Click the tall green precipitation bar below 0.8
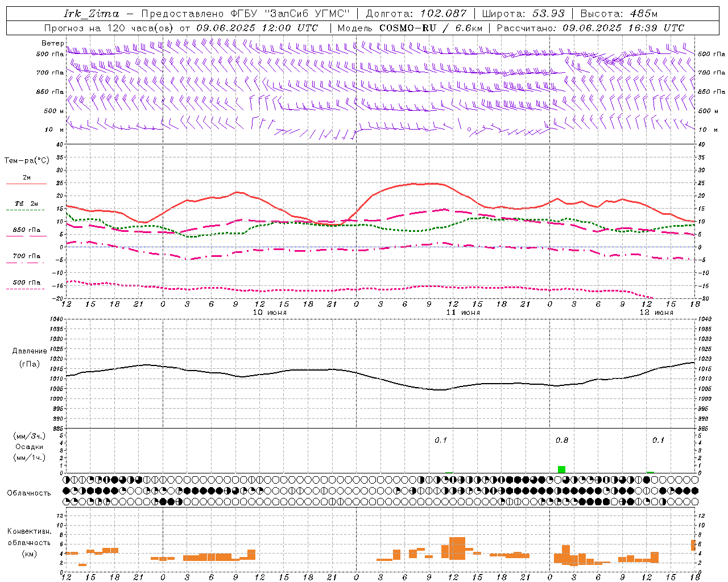Viewport: 728px width, 582px height. point(561,469)
